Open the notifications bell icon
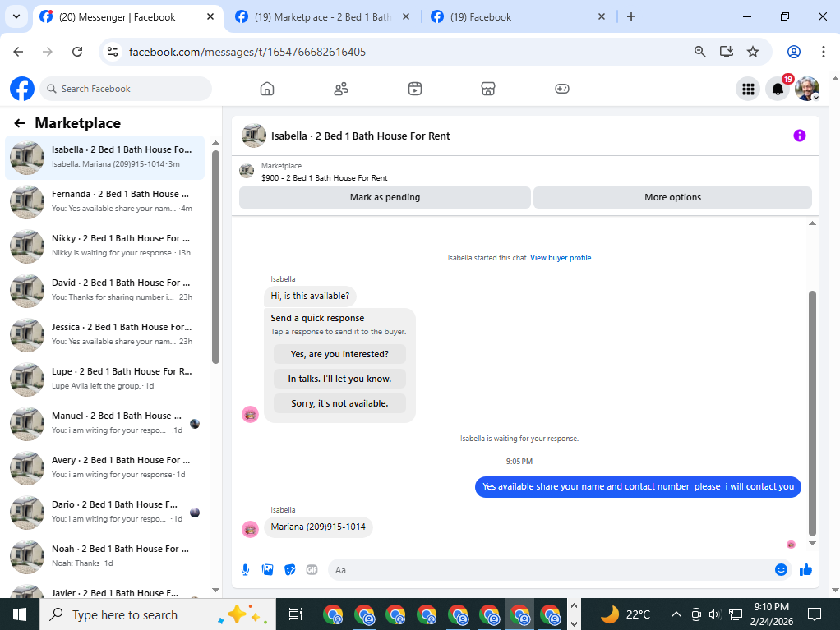This screenshot has height=630, width=840. click(x=778, y=89)
